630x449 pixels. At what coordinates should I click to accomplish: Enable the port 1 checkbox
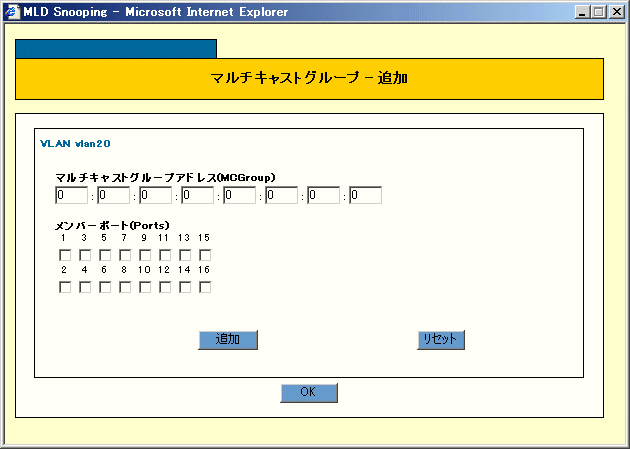coord(65,255)
